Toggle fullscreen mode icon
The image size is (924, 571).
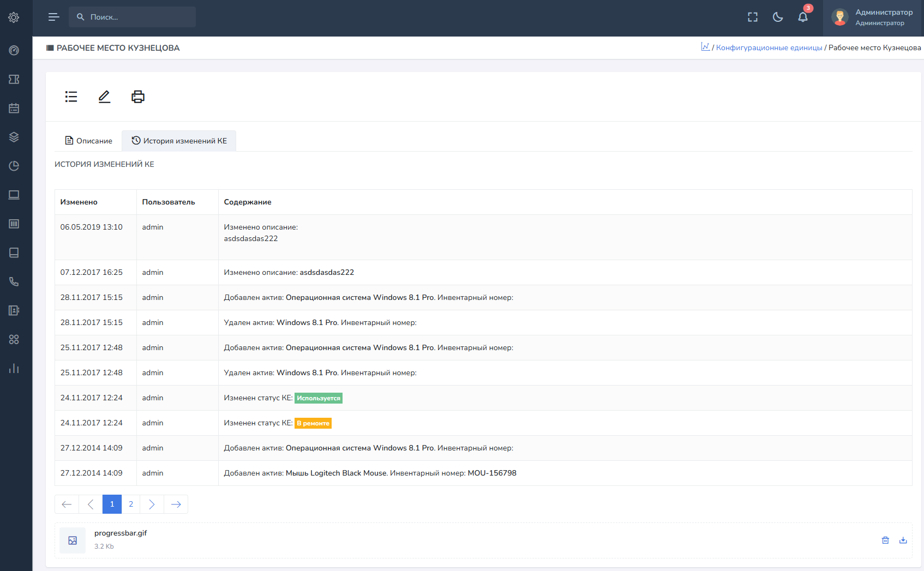point(753,17)
